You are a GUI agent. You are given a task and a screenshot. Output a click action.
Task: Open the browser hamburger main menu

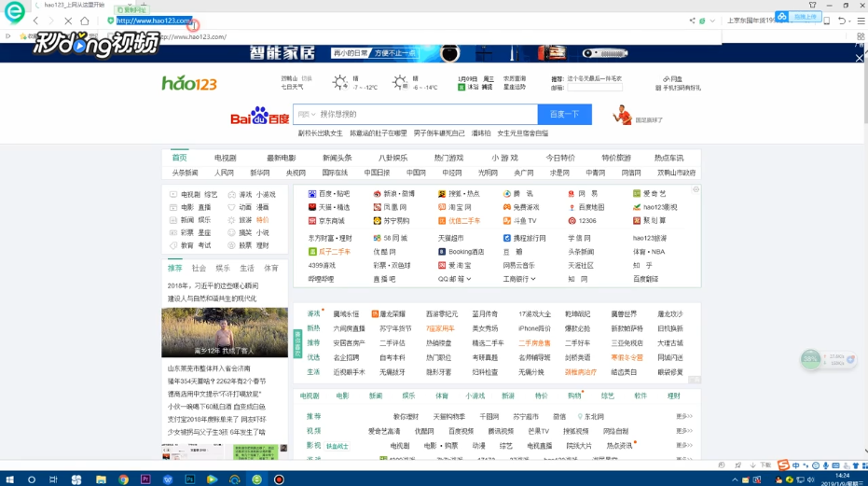pos(861,21)
